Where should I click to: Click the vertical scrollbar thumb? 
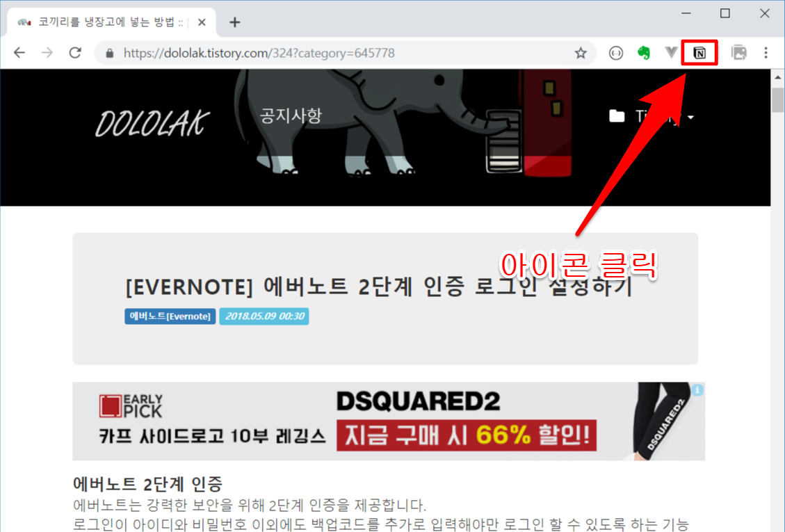coord(777,100)
